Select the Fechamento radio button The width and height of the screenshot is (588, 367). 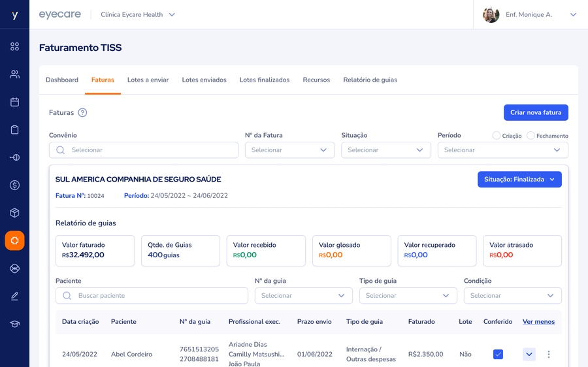pos(531,136)
